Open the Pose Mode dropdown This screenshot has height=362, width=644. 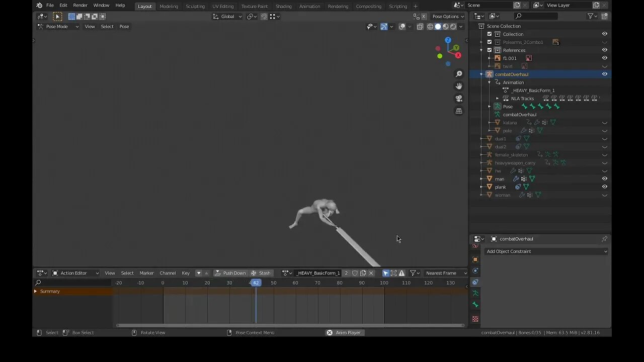58,27
